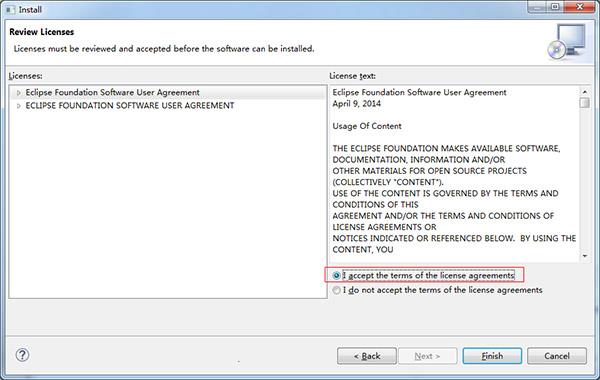
Task: Click the computer and disc install graphic
Action: (x=567, y=42)
